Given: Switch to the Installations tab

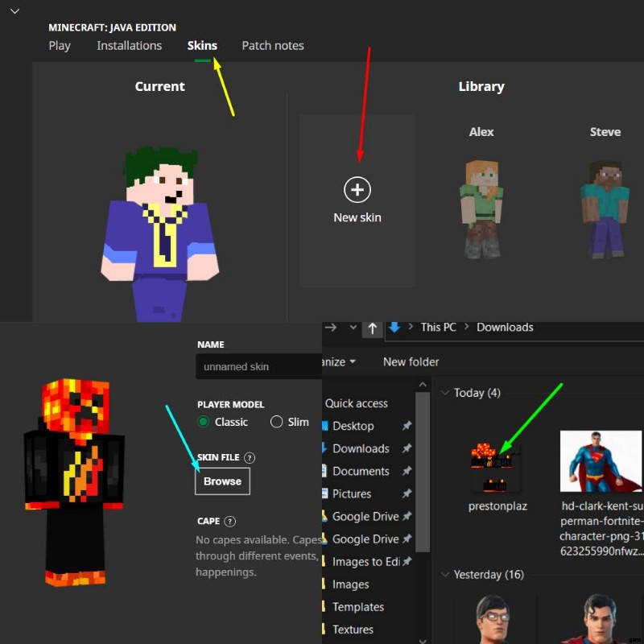Looking at the screenshot, I should [129, 46].
